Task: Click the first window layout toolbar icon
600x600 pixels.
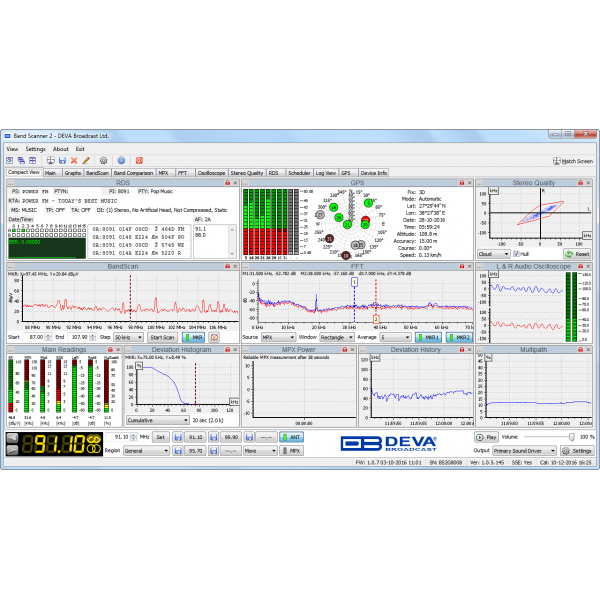Action: 10,161
